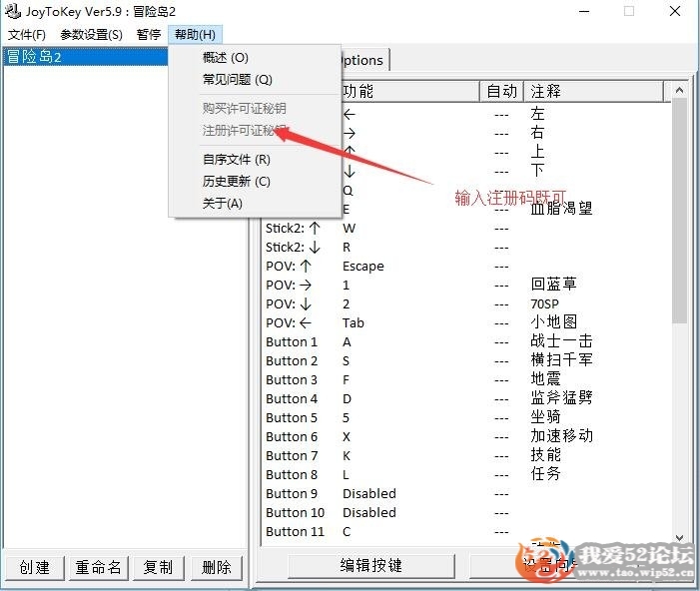This screenshot has height=591, width=700.
Task: Select the Button 4 row
Action: click(464, 398)
